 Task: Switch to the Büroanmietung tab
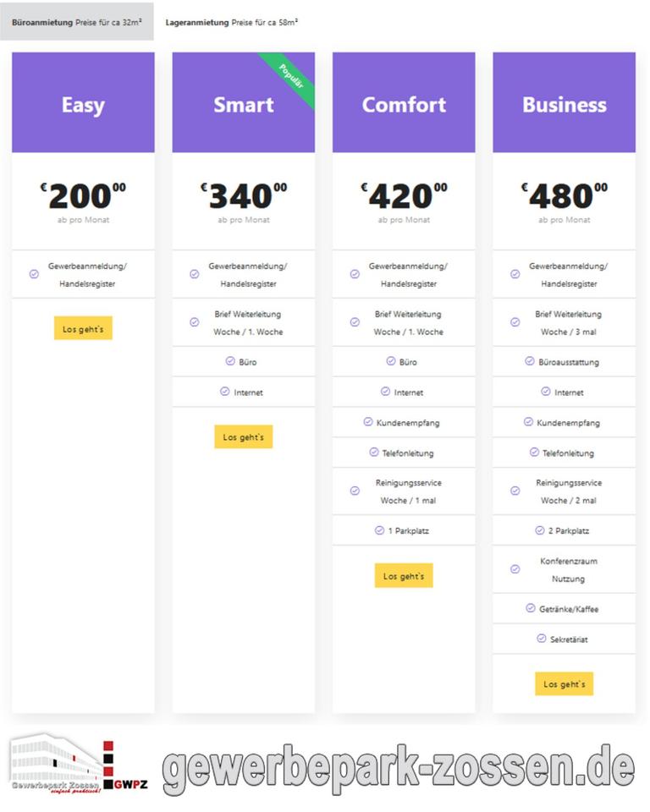click(x=77, y=22)
